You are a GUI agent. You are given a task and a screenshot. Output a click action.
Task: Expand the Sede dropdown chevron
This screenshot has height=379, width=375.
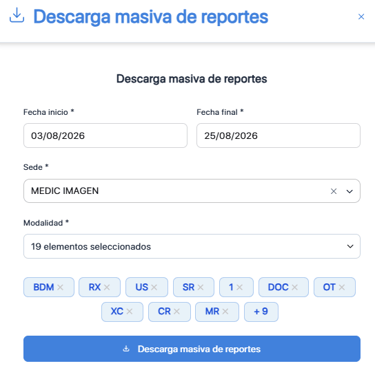[x=349, y=191]
